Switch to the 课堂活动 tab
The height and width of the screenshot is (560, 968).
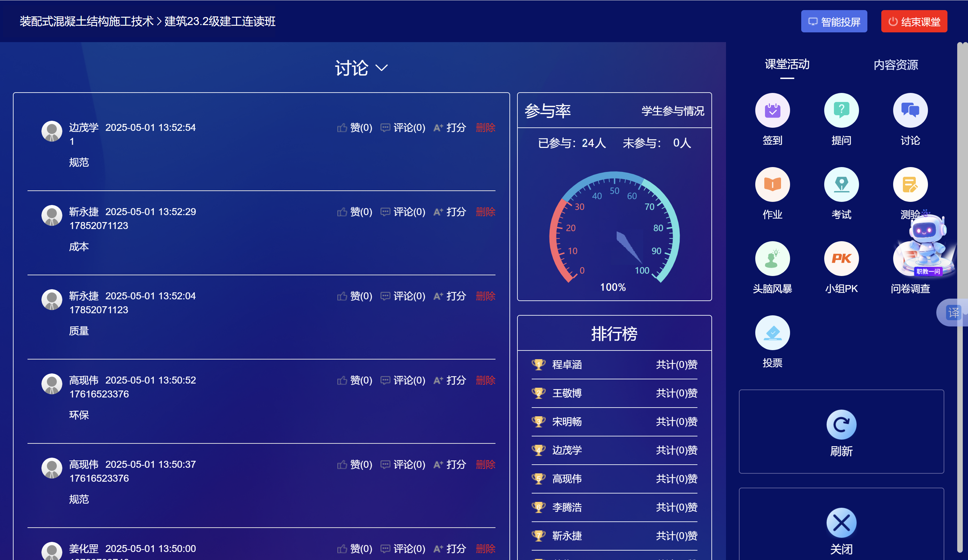pos(787,64)
